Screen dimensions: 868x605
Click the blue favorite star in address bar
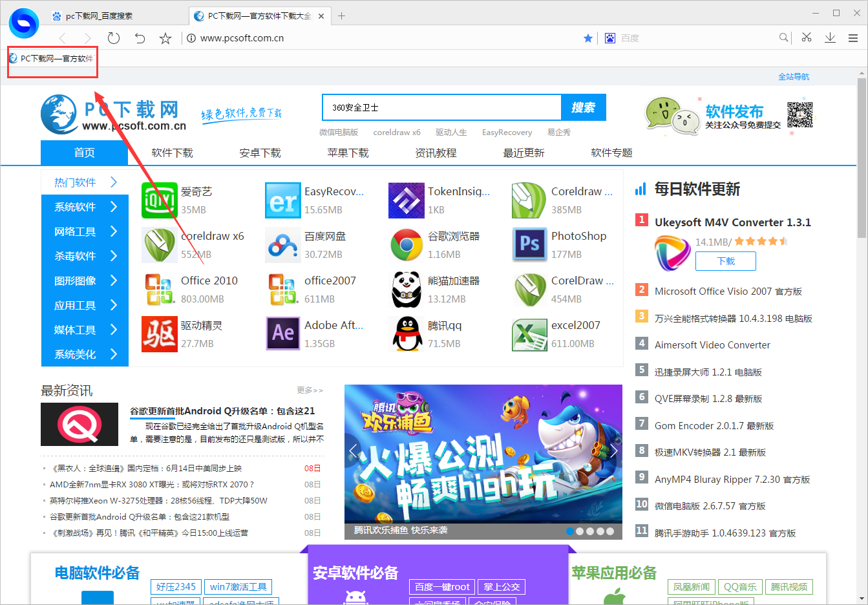[588, 38]
